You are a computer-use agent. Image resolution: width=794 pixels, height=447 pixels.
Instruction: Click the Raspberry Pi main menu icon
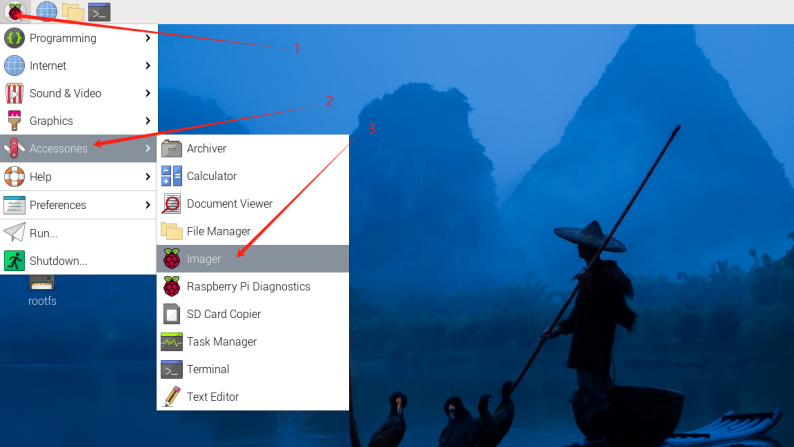point(14,11)
